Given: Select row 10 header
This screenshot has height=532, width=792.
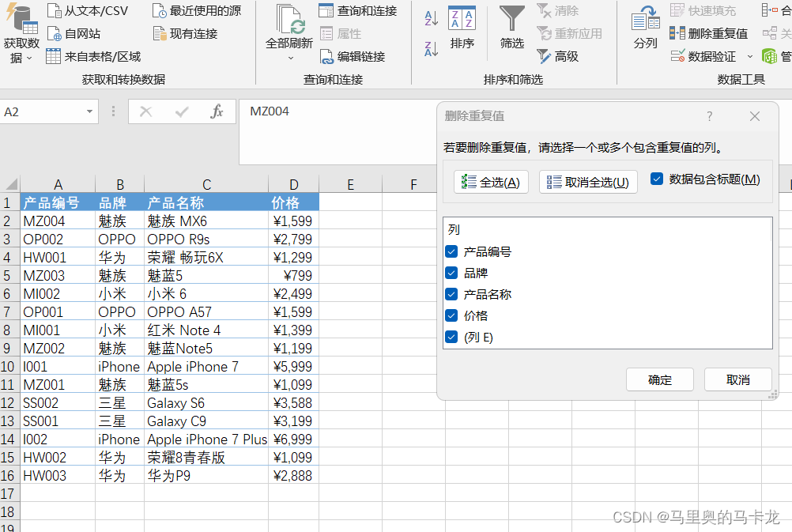Looking at the screenshot, I should pos(9,366).
